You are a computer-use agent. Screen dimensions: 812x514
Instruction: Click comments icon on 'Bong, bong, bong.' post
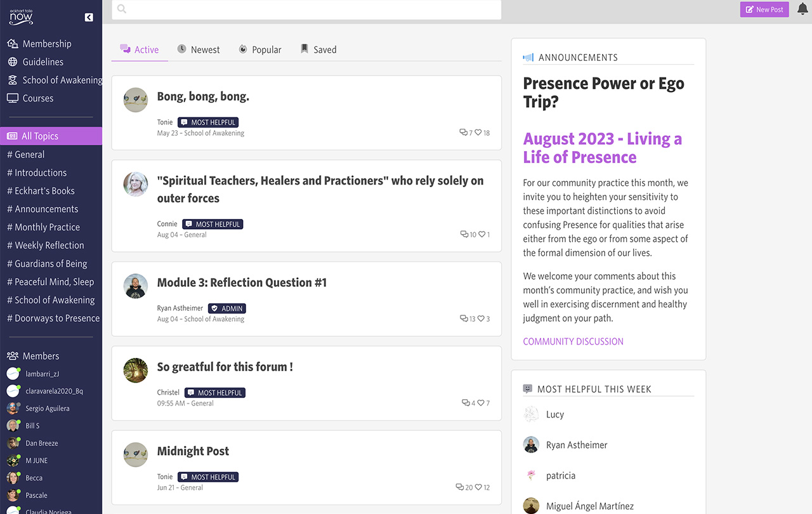(463, 133)
